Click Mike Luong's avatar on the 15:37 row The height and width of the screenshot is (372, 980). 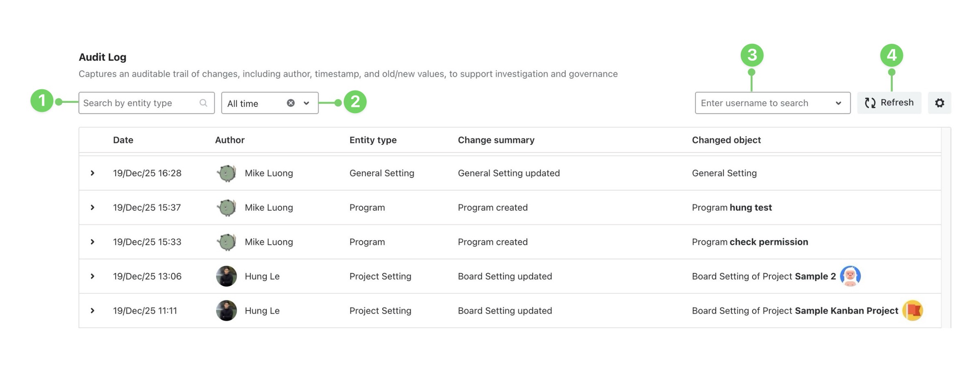pos(226,208)
